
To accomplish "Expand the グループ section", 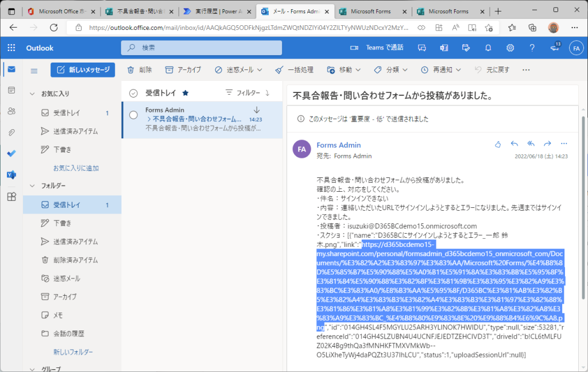I will pos(32,369).
